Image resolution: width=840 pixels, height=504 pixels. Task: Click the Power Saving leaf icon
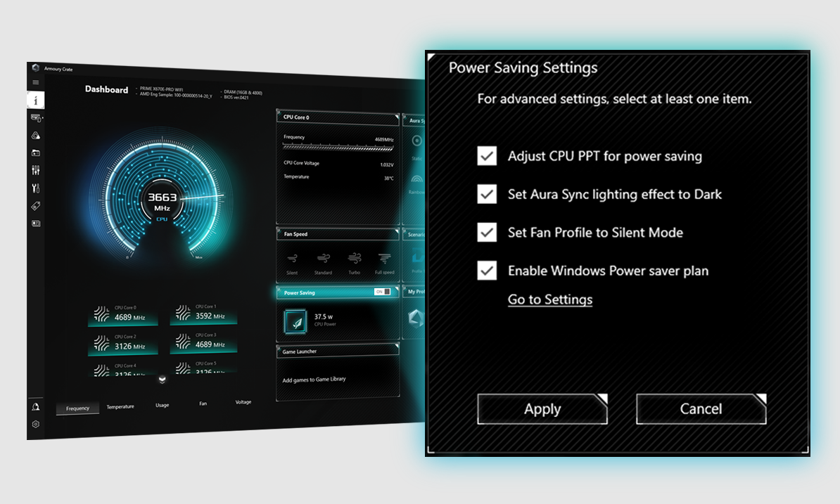tap(295, 321)
